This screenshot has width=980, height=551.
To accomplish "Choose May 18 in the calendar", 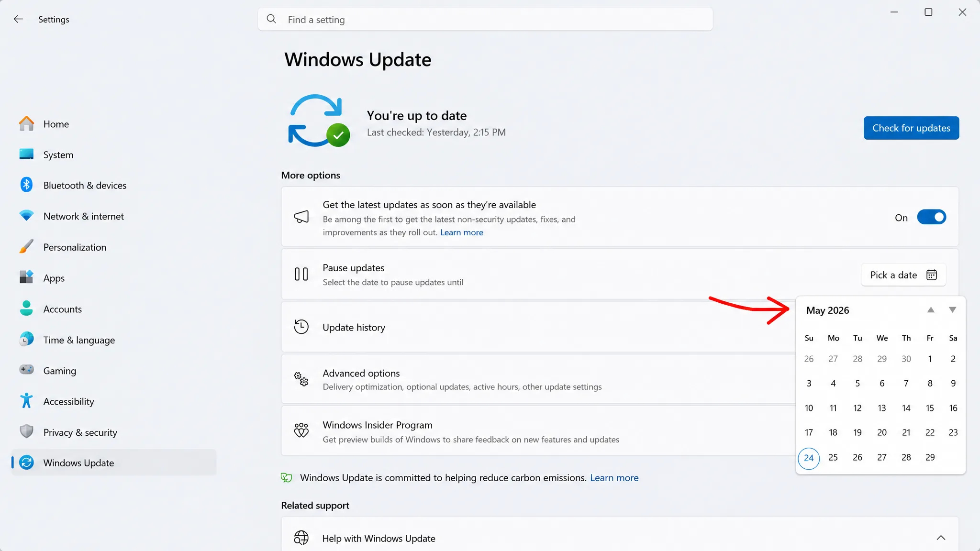I will coord(833,432).
